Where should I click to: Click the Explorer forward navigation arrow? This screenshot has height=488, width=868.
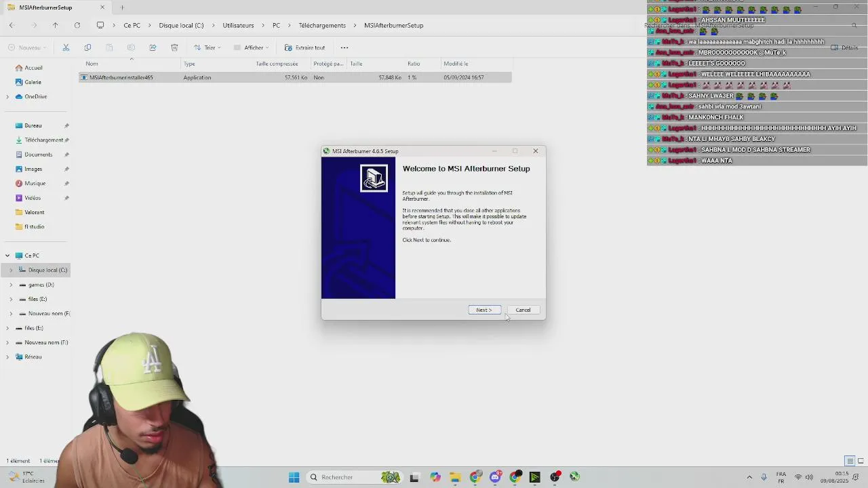pos(34,25)
